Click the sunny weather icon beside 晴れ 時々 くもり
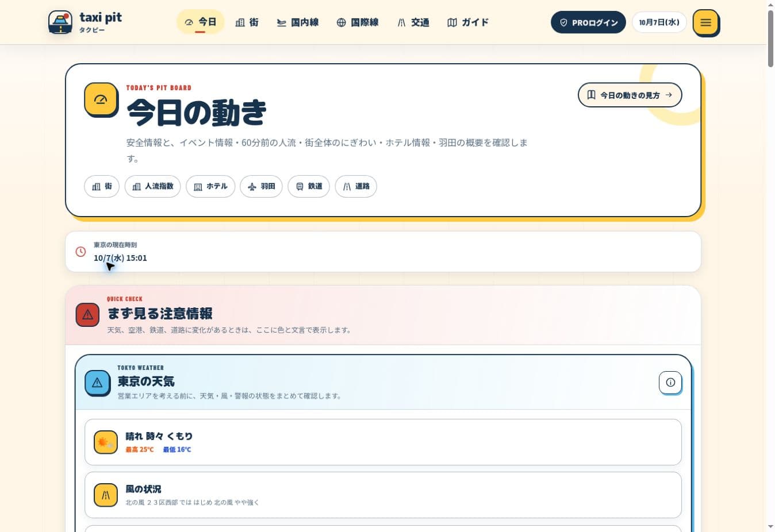The image size is (775, 532). tap(105, 442)
